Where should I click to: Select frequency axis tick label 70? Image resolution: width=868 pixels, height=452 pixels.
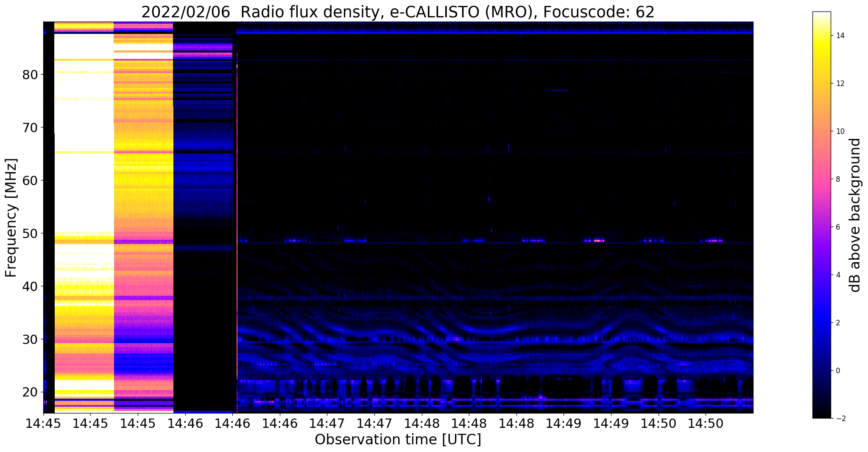[x=30, y=128]
